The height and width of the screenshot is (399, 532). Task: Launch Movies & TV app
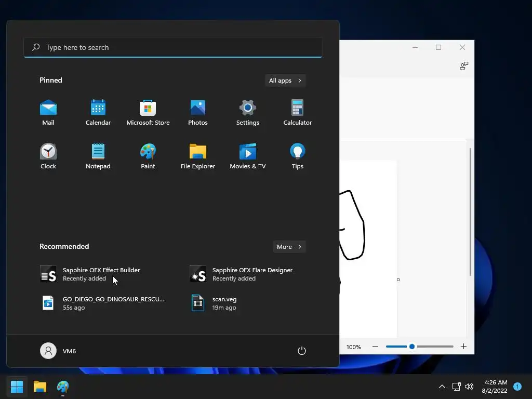[x=248, y=156]
